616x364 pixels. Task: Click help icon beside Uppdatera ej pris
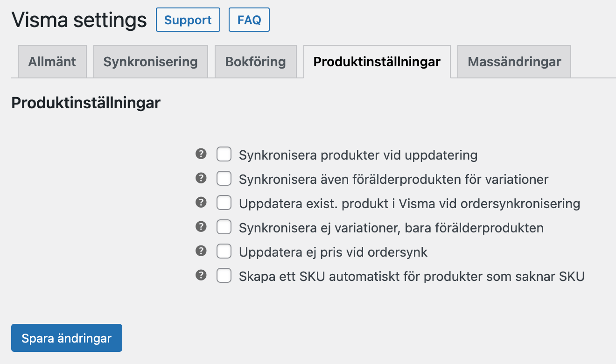point(201,251)
